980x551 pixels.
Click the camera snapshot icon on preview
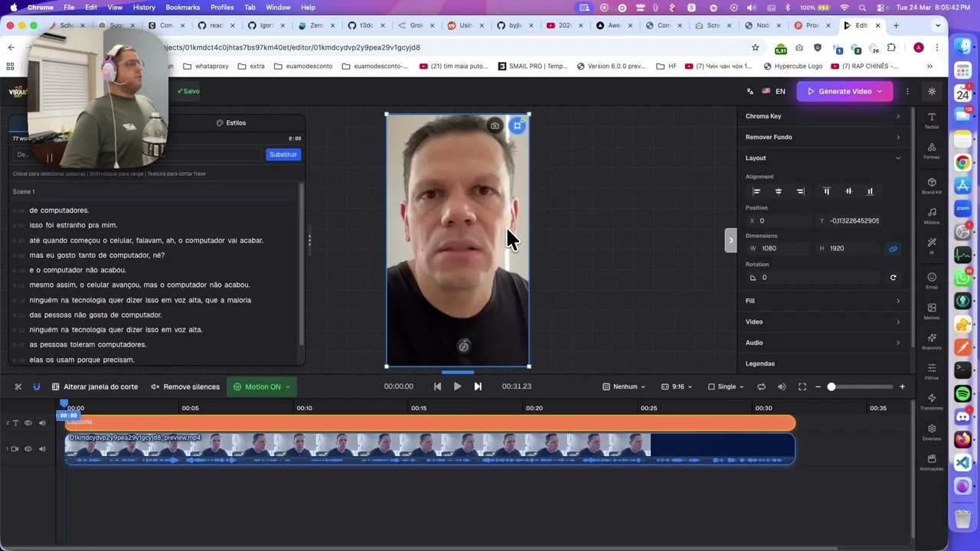pos(495,126)
